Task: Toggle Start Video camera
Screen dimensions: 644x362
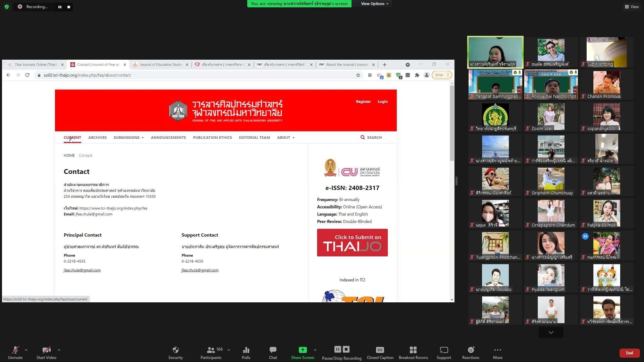Action: point(46,350)
